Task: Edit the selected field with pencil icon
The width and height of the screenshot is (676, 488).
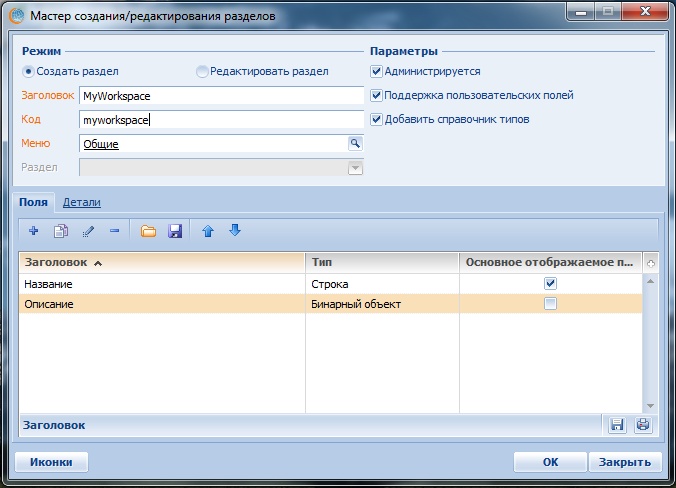Action: 88,231
